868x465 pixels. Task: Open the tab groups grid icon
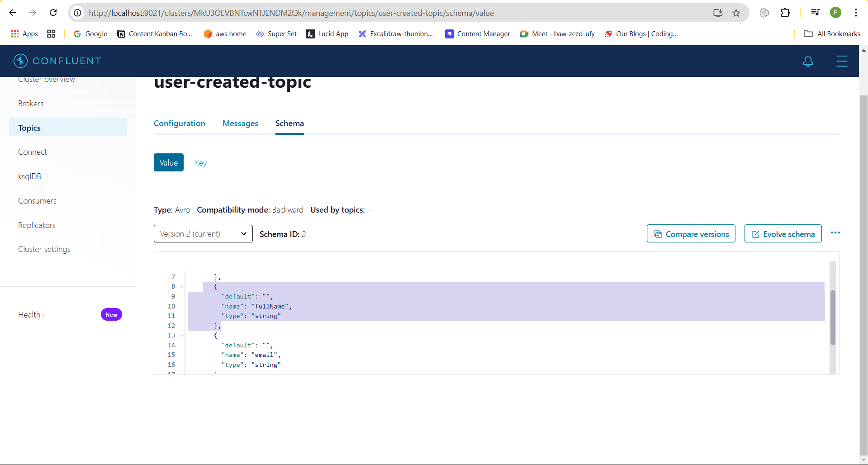(x=51, y=34)
